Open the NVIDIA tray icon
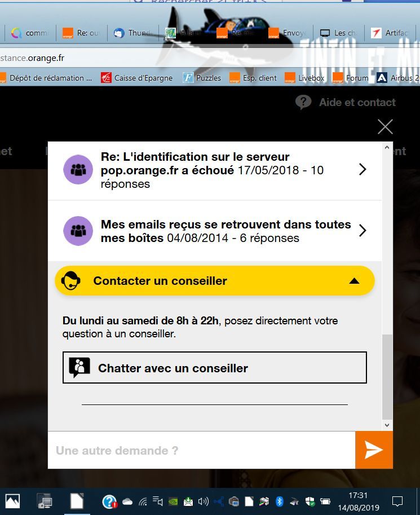Image resolution: width=420 pixels, height=515 pixels. point(173,501)
